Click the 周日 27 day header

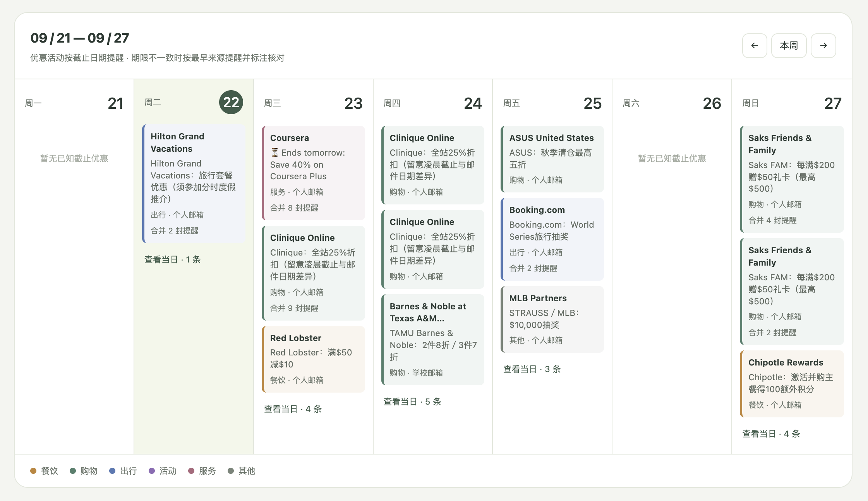[x=792, y=103]
